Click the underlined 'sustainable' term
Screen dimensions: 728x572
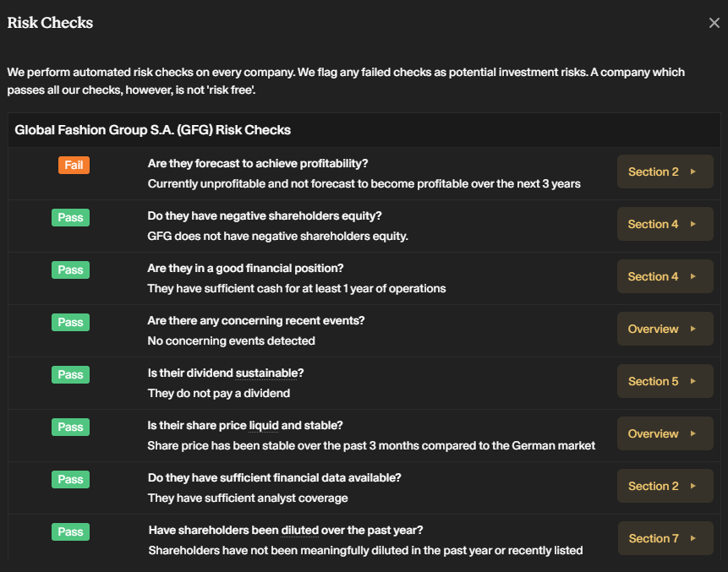pos(266,373)
